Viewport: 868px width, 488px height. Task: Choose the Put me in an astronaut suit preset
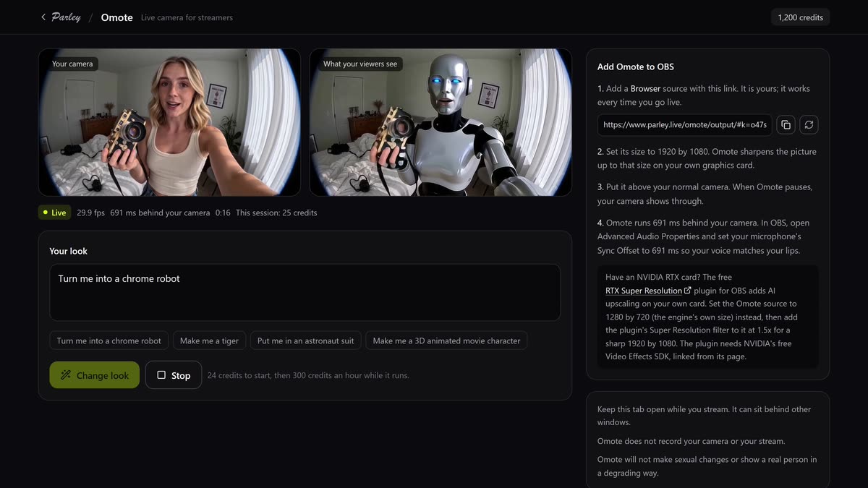(x=306, y=341)
